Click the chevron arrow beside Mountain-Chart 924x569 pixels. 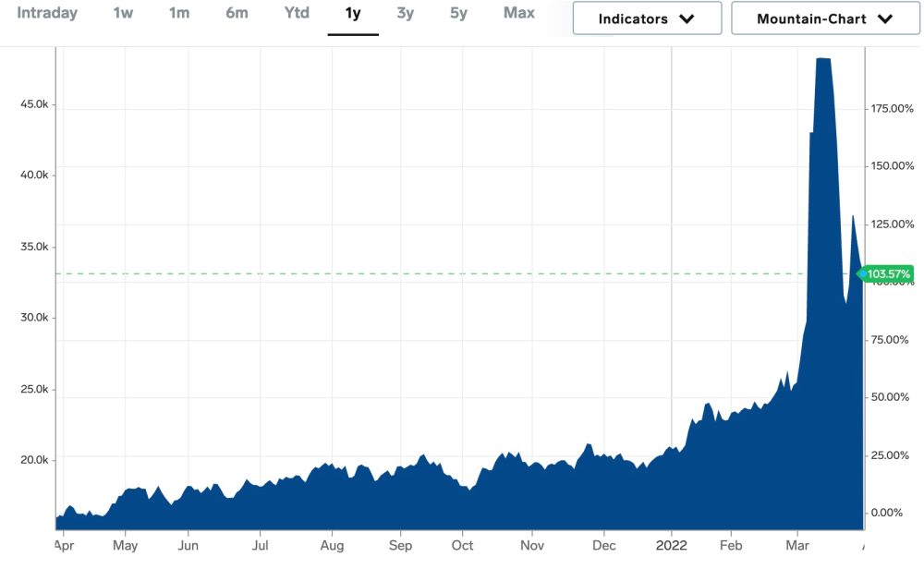[885, 18]
